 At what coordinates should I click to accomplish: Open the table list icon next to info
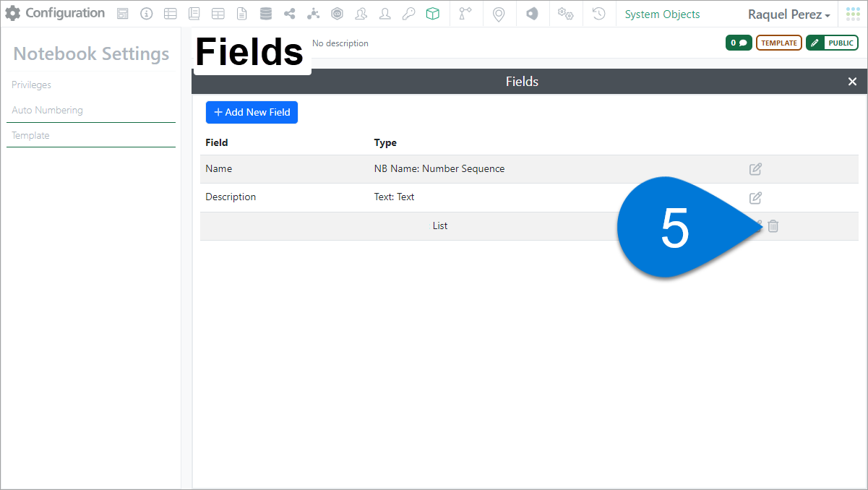170,14
